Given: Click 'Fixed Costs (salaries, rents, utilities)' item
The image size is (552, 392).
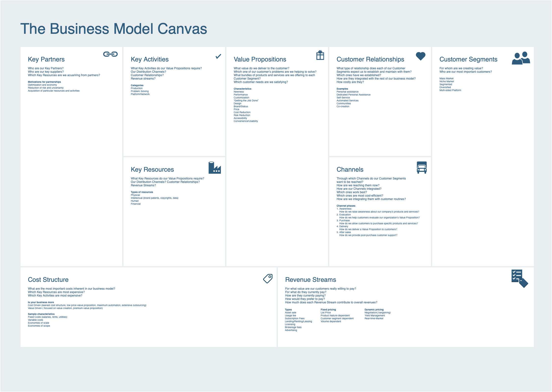Looking at the screenshot, I should [48, 317].
